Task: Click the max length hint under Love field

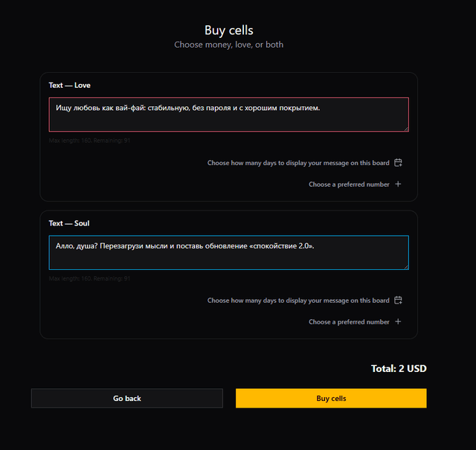Action: (90, 141)
